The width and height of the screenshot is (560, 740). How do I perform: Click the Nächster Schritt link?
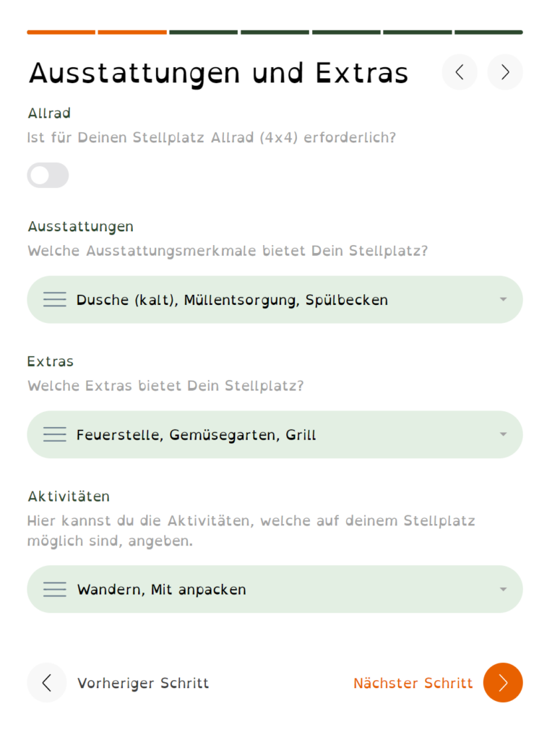(x=413, y=682)
